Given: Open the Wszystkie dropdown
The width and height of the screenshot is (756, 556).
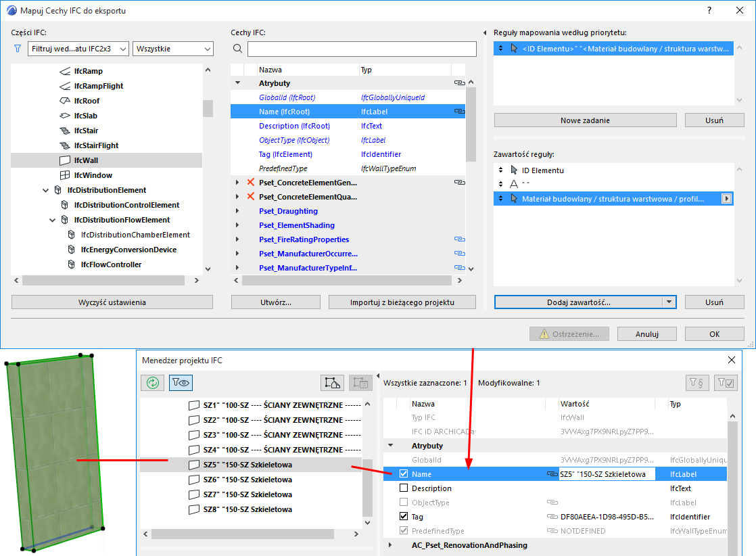Looking at the screenshot, I should [x=172, y=49].
